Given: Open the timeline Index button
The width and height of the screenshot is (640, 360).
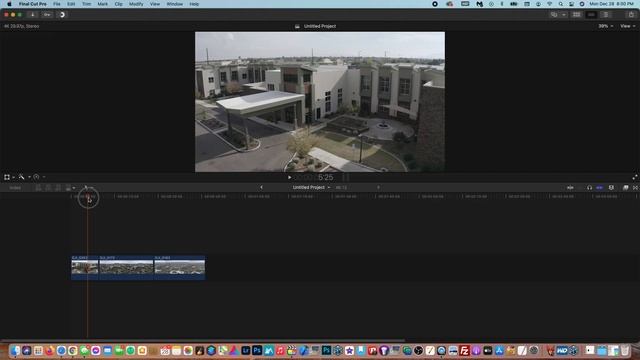Looking at the screenshot, I should click(15, 188).
